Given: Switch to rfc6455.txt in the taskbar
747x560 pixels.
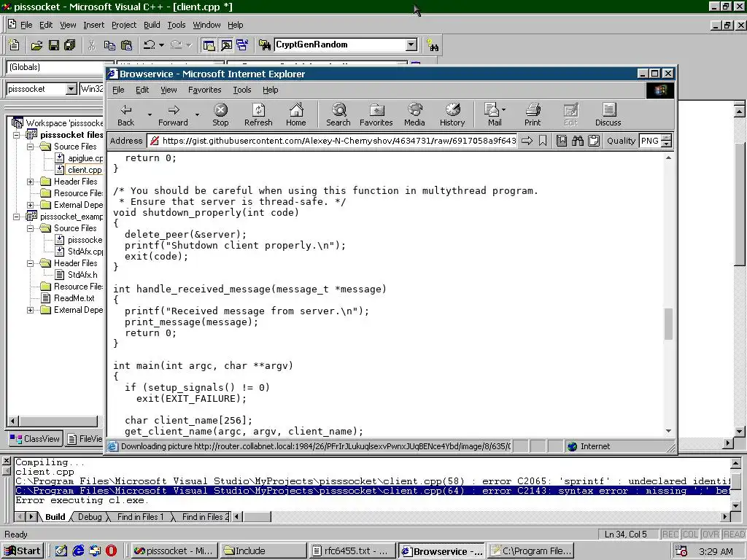Looking at the screenshot, I should click(x=352, y=551).
